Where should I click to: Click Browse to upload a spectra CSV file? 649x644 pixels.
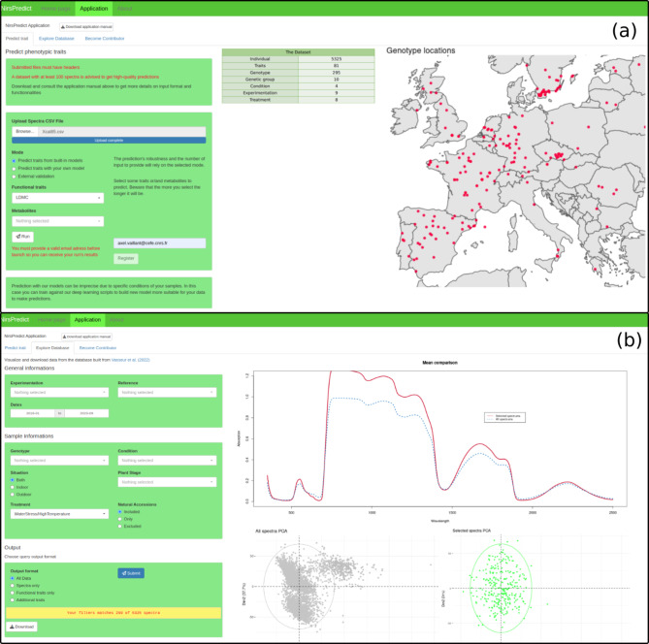click(25, 130)
